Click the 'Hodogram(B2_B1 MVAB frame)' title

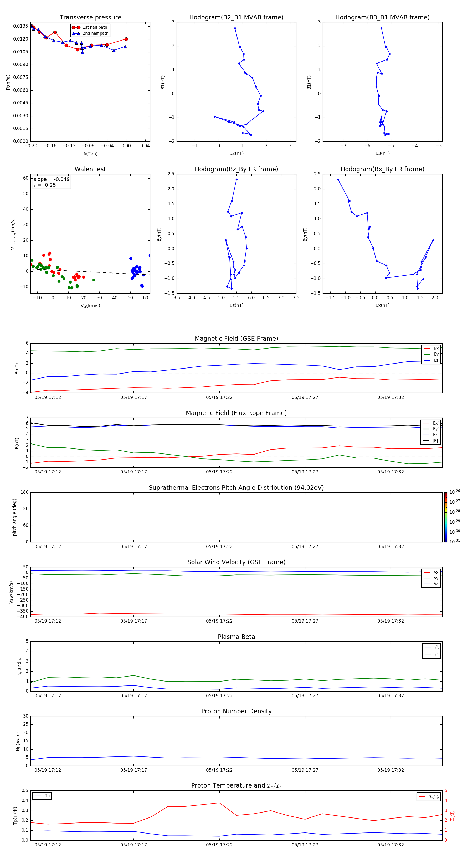pos(236,18)
